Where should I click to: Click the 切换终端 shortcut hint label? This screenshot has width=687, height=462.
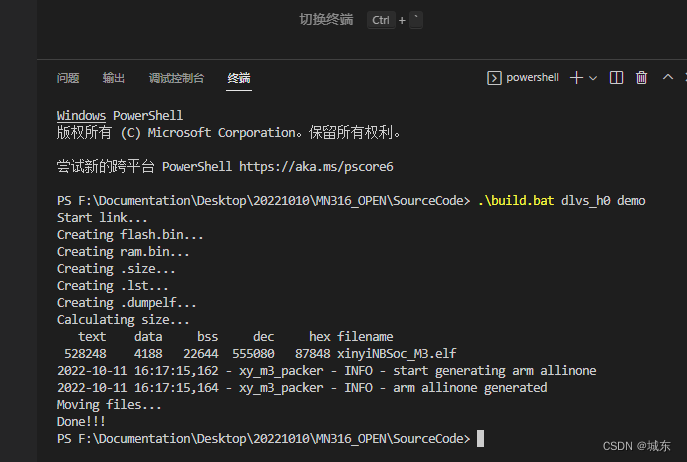pyautogui.click(x=326, y=20)
